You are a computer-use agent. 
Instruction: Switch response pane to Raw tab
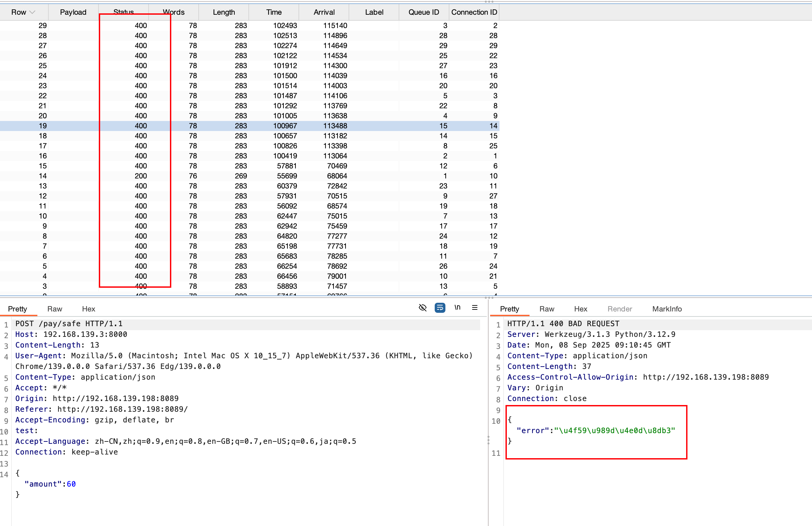(x=547, y=309)
